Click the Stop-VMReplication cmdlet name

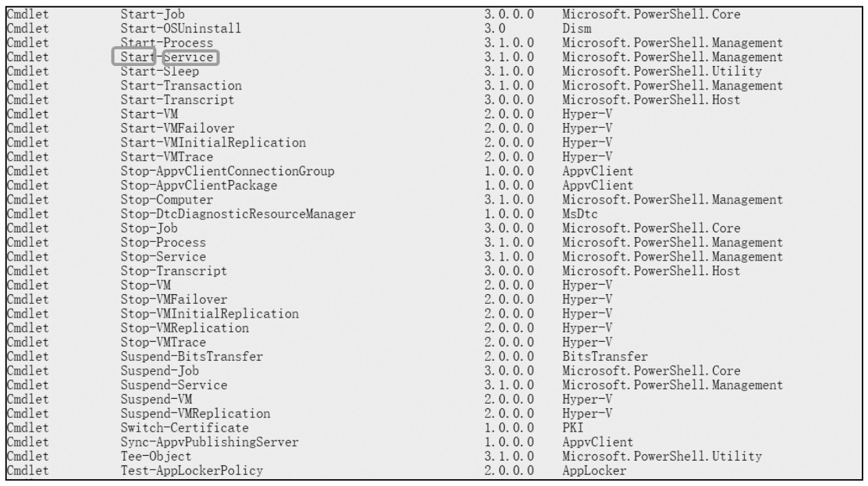[184, 328]
